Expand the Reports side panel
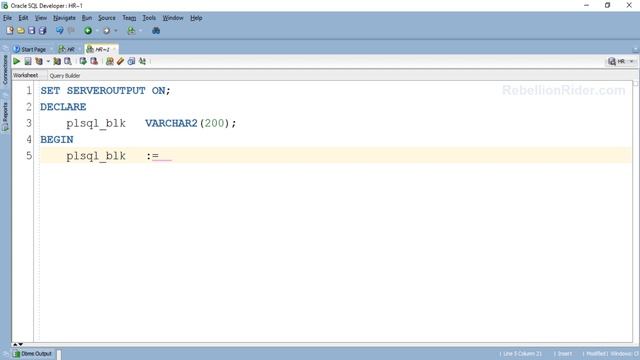640x360 pixels. click(x=5, y=116)
